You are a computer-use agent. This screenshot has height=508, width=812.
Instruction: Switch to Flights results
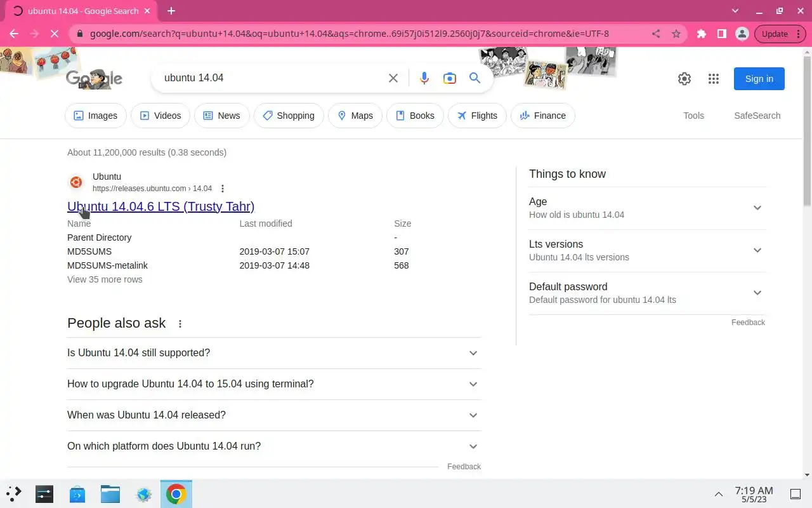[477, 116]
